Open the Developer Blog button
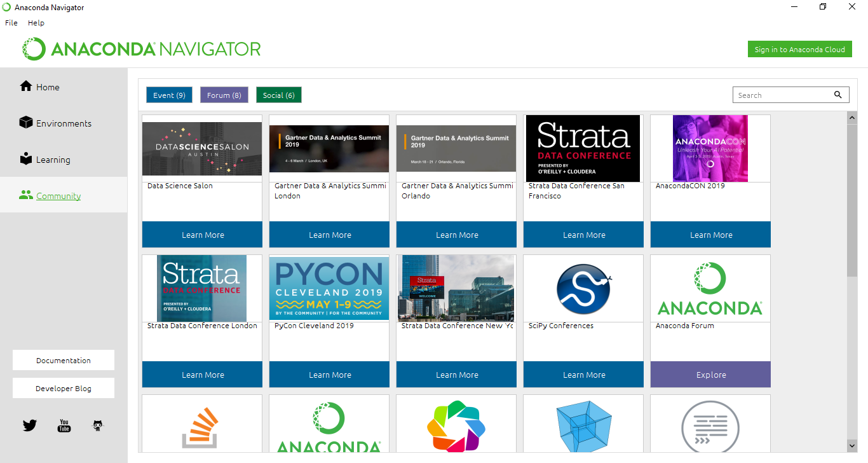This screenshot has height=463, width=868. [64, 388]
